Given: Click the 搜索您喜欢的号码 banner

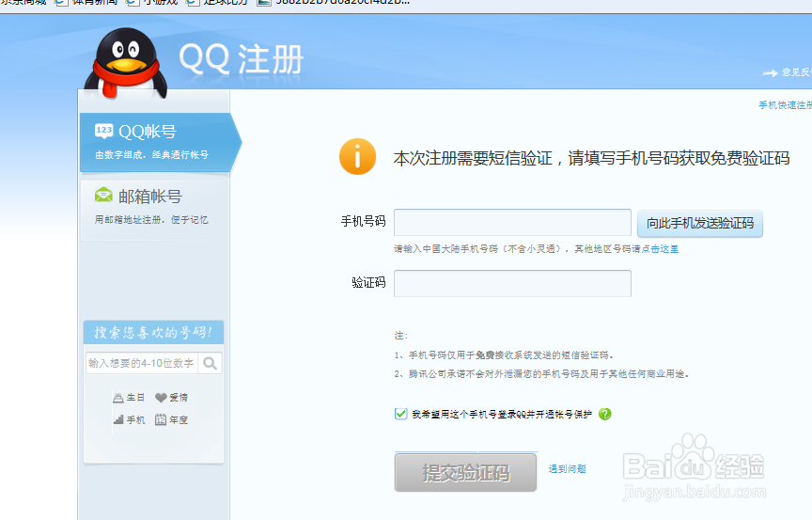Looking at the screenshot, I should pyautogui.click(x=153, y=332).
